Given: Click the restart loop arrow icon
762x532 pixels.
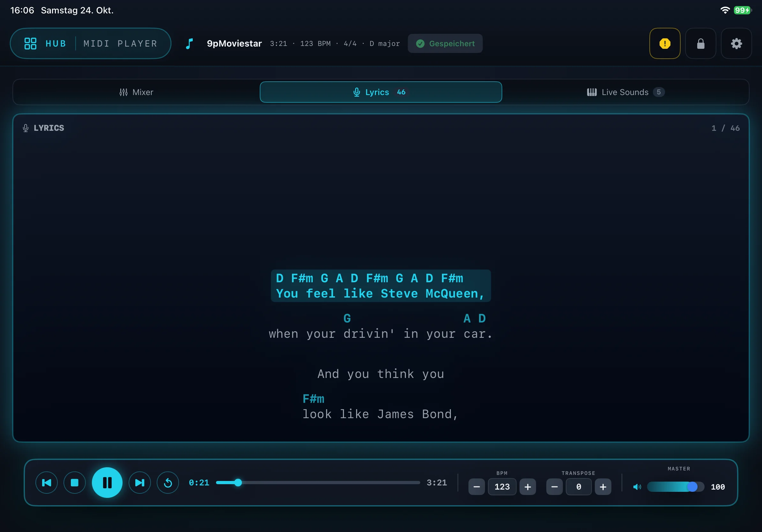Looking at the screenshot, I should (168, 482).
